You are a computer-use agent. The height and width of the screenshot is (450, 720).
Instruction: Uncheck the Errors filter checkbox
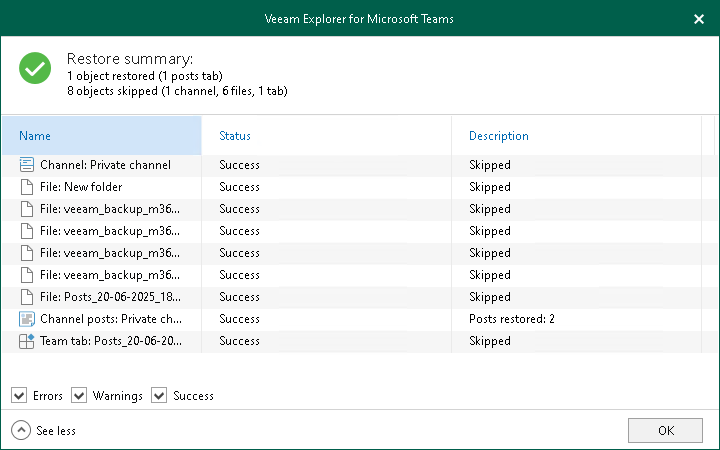tap(19, 396)
